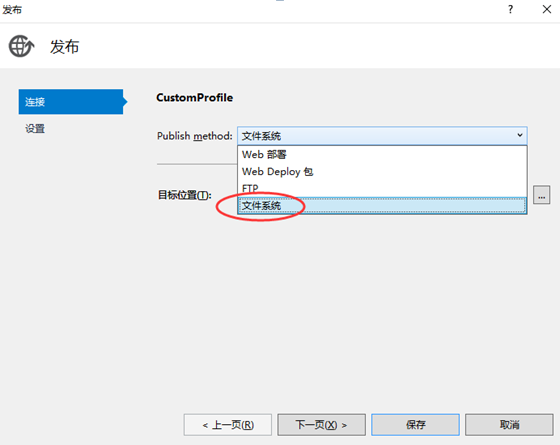Click the globe publish icon in header
Image resolution: width=560 pixels, height=445 pixels.
point(21,46)
